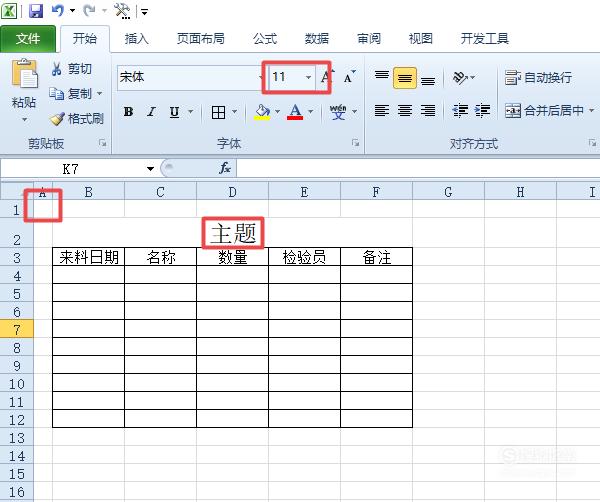Click the decrease indent icon
The height and width of the screenshot is (502, 600).
(x=460, y=111)
